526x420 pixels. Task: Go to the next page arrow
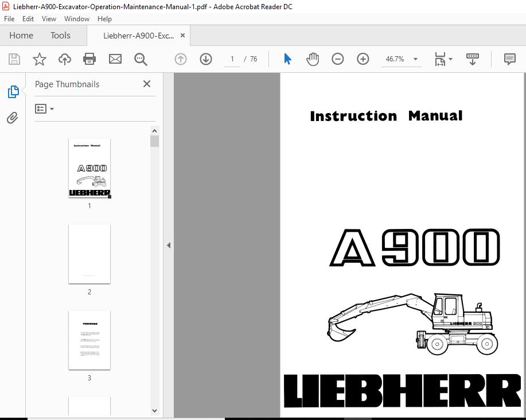pyautogui.click(x=205, y=59)
